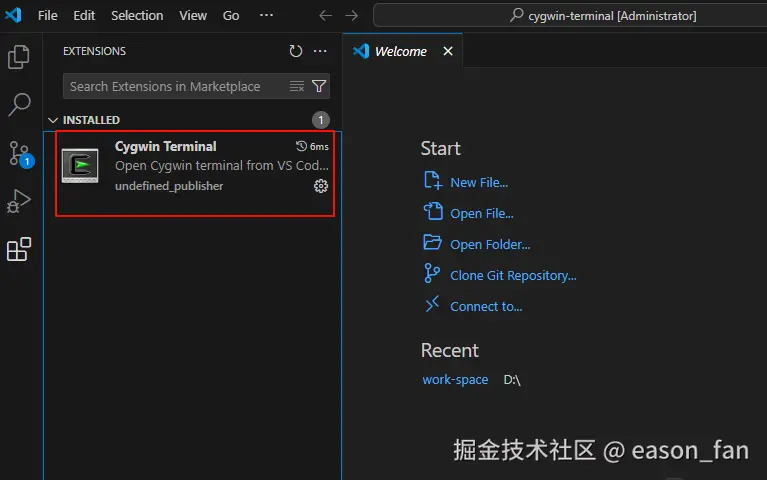767x480 pixels.
Task: Click the VS Code icon on Welcome tab
Action: click(x=361, y=51)
